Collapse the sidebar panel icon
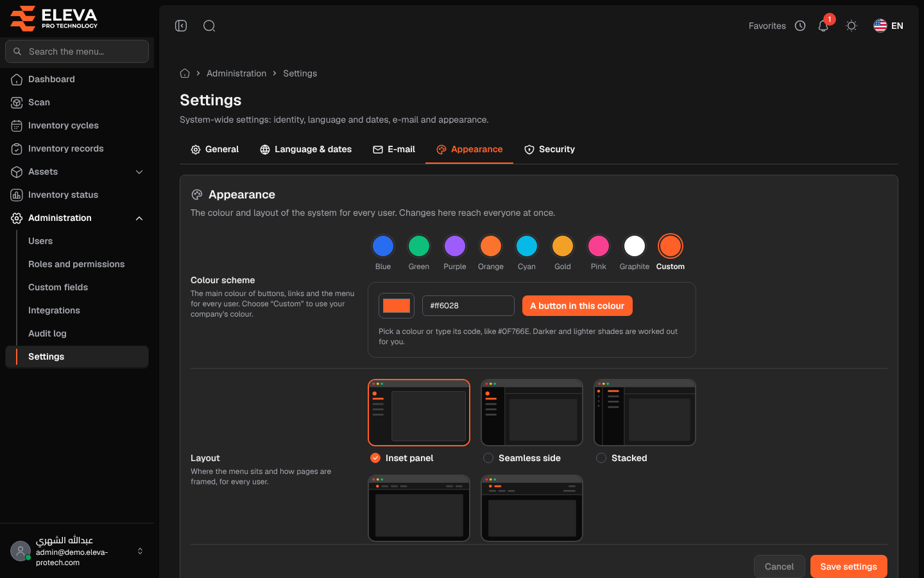 coord(181,26)
